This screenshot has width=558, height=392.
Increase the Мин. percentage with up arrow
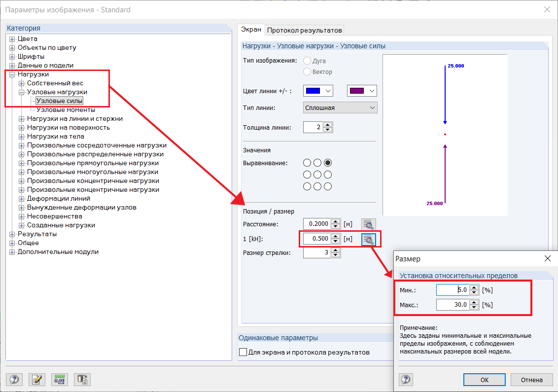(474, 287)
